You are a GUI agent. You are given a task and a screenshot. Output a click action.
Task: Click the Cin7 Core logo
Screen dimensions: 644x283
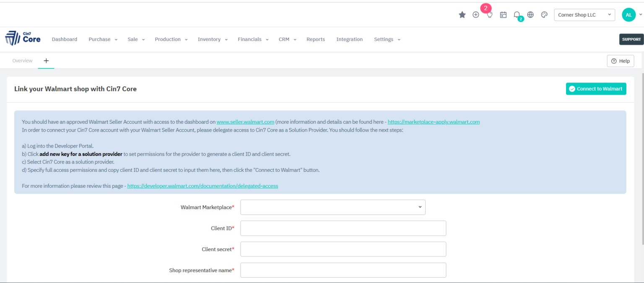click(x=23, y=38)
